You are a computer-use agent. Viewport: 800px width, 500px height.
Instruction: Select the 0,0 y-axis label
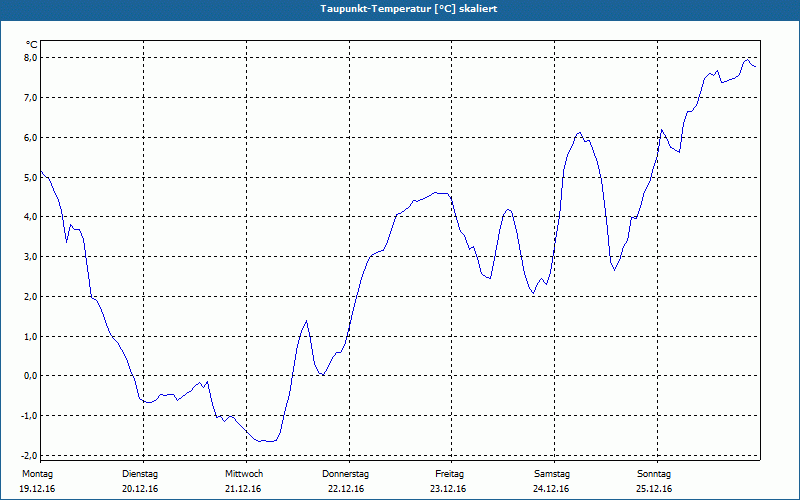[31, 376]
